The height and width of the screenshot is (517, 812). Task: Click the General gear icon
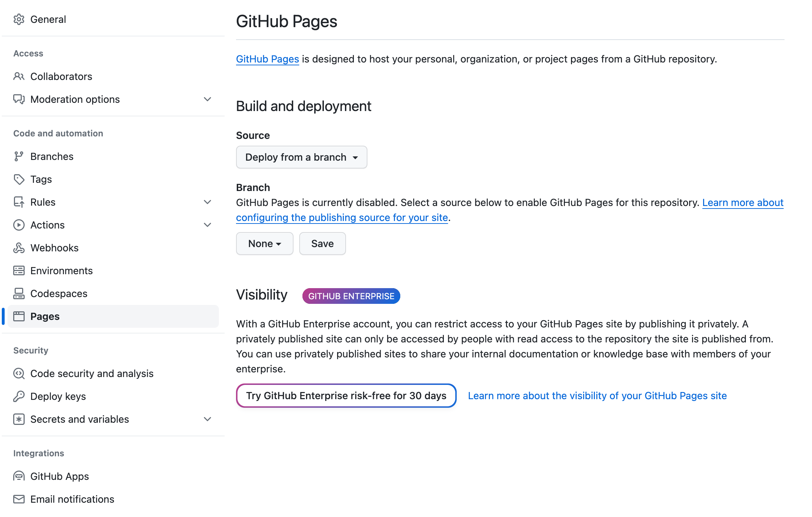(x=19, y=19)
